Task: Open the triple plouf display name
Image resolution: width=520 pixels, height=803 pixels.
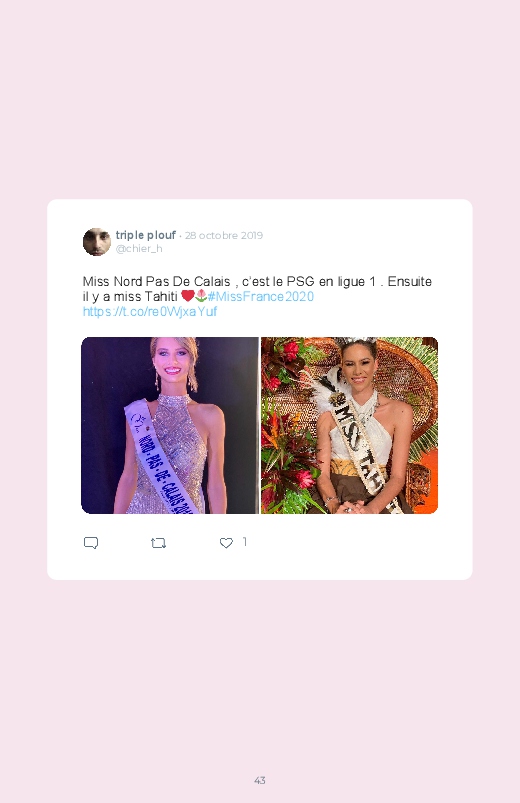Action: tap(145, 235)
